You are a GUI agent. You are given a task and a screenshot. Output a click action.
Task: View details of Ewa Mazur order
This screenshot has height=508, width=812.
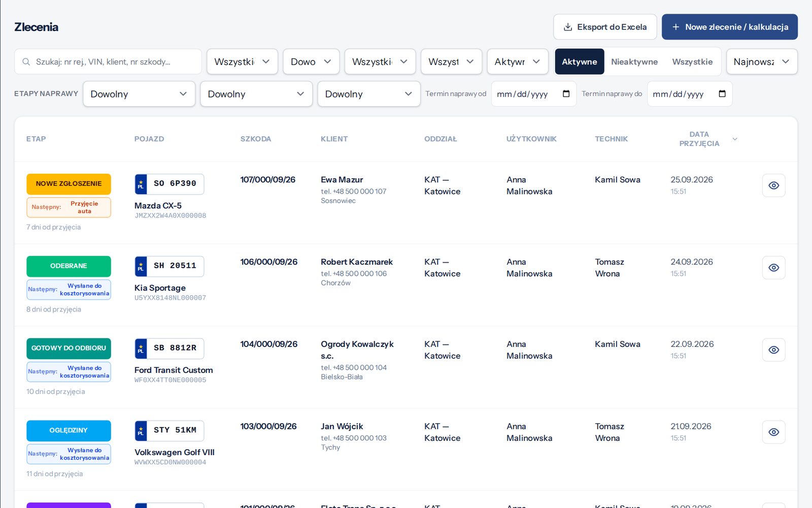coord(773,185)
